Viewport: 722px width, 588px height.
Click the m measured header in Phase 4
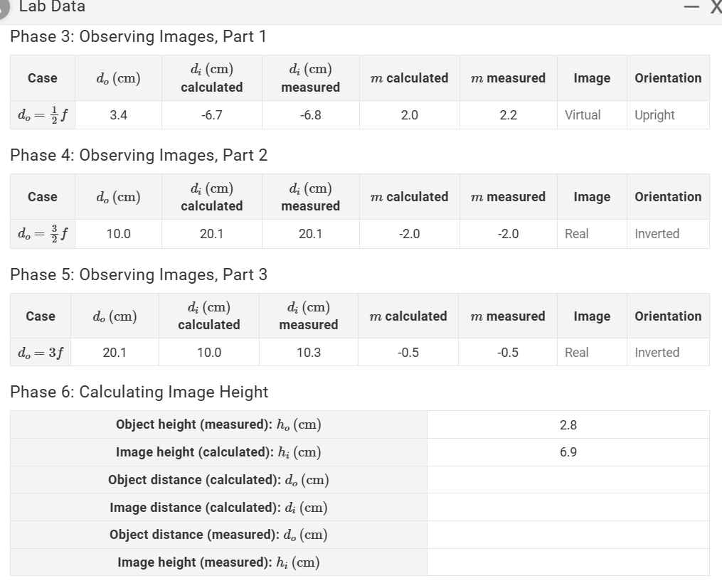[x=508, y=196]
